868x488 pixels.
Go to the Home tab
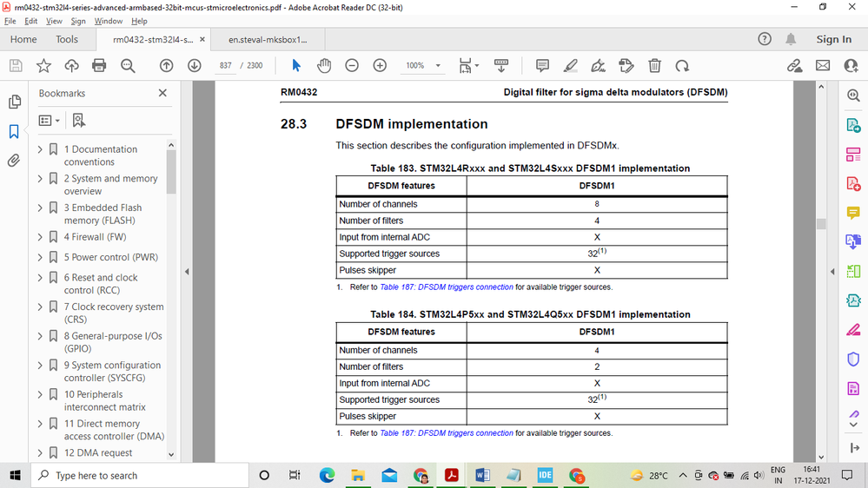23,39
